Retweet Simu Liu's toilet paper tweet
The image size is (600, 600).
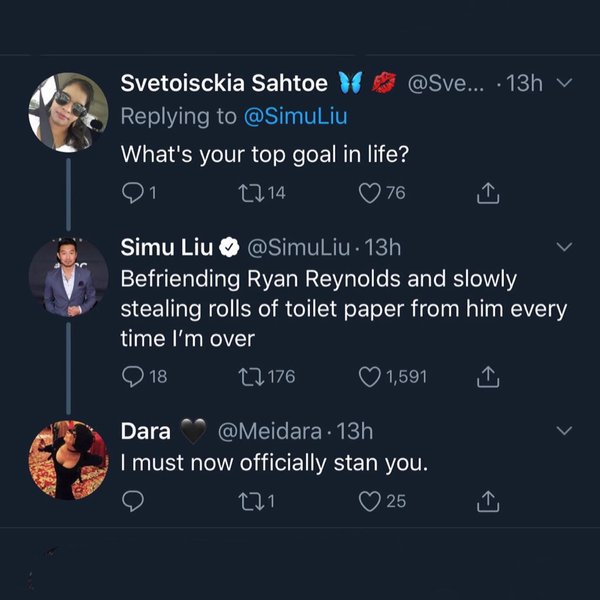pos(248,376)
